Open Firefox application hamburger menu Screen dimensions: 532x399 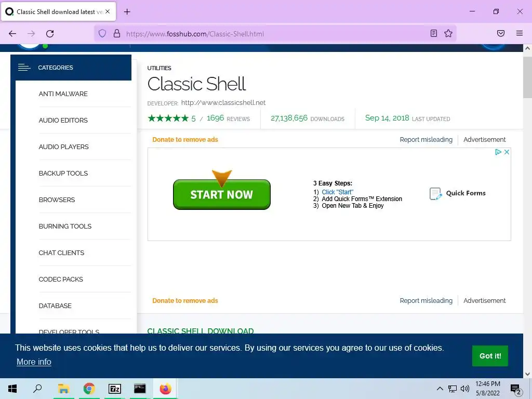[520, 33]
